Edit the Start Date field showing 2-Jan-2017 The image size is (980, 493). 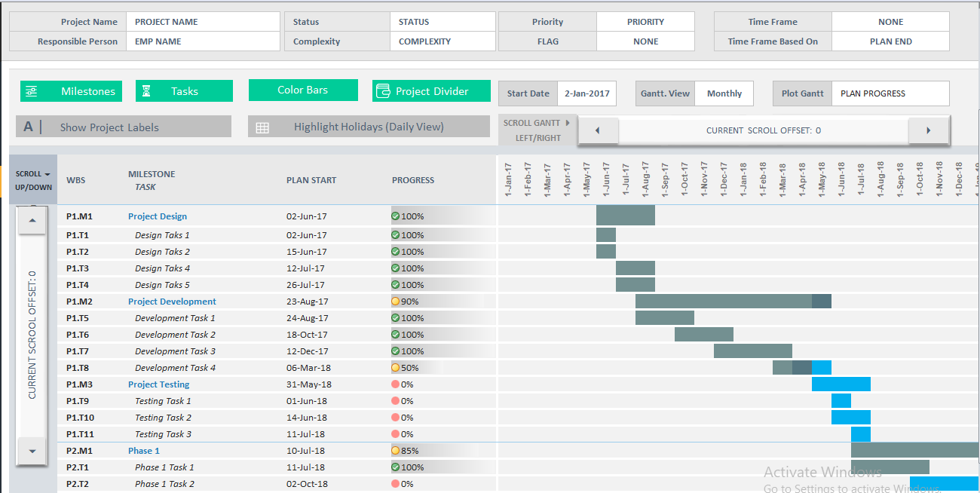pyautogui.click(x=586, y=93)
